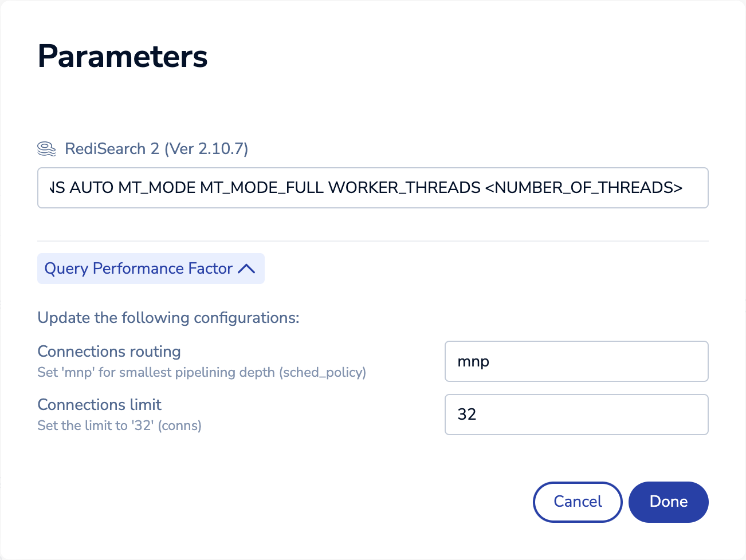Click the Connections limit field containing 32

576,415
